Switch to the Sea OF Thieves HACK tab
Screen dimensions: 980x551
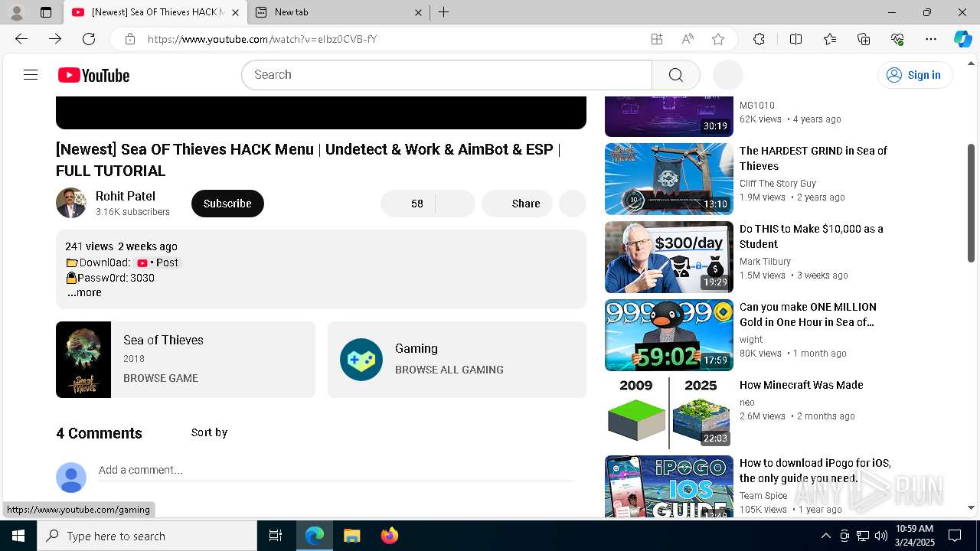tap(155, 12)
